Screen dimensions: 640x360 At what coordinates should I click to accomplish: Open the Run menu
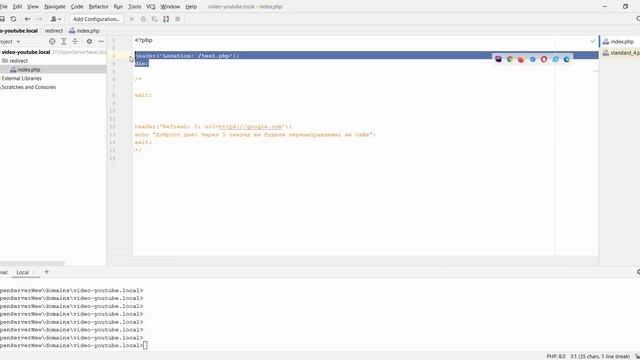(118, 7)
